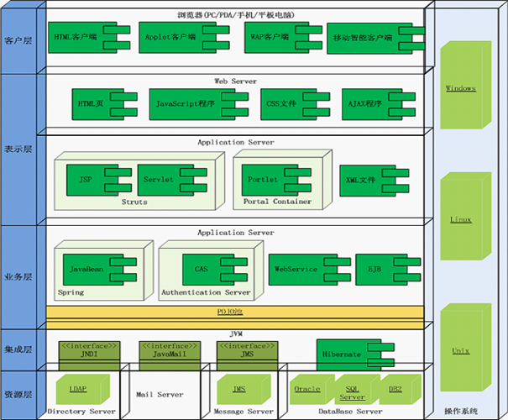Click the underlined Windows label
The image size is (508, 420).
460,88
